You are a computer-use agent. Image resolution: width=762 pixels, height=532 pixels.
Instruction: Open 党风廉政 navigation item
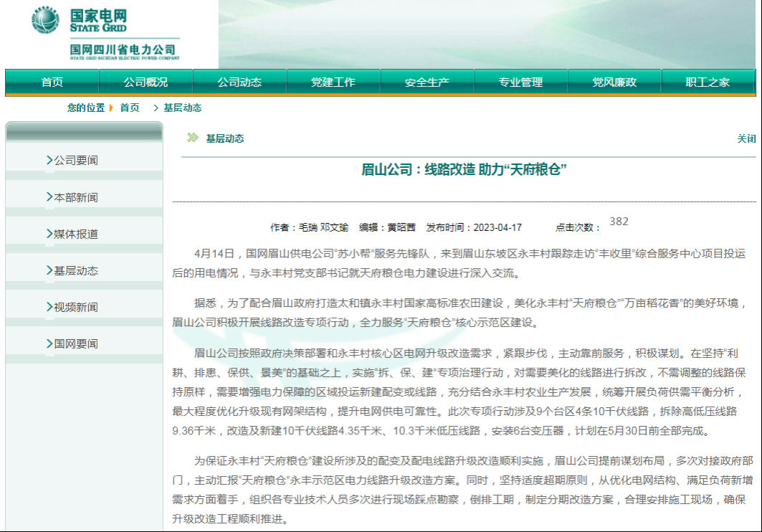(x=614, y=82)
